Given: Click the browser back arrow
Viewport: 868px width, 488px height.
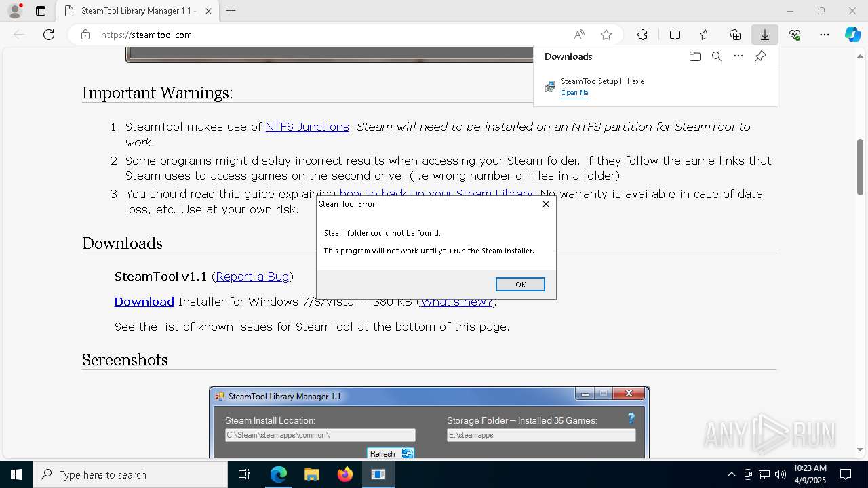Looking at the screenshot, I should 19,35.
